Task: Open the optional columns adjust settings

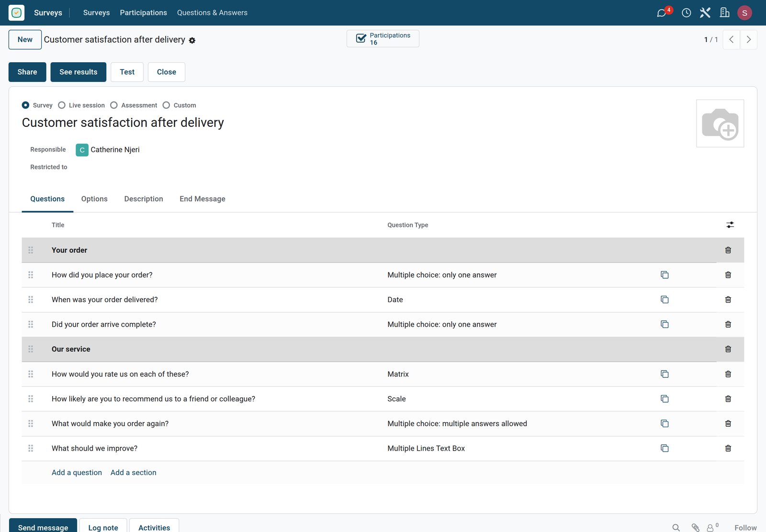Action: pos(730,225)
